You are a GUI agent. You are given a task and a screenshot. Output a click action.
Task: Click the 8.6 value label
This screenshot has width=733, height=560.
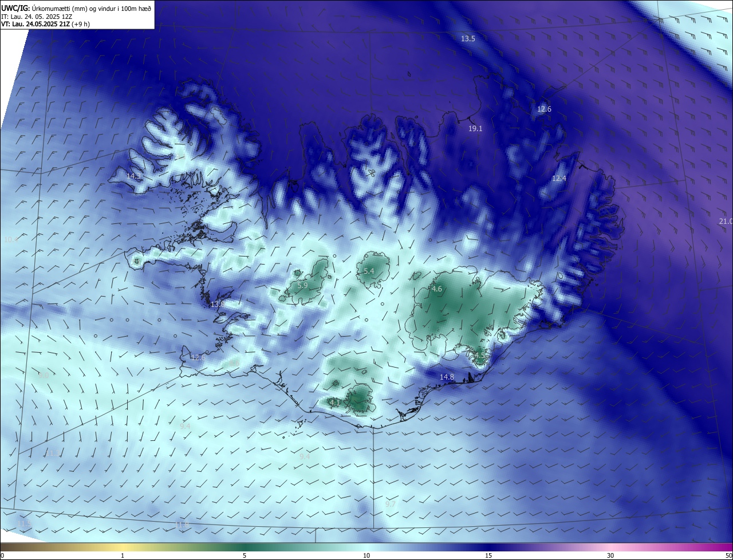[x=234, y=363]
